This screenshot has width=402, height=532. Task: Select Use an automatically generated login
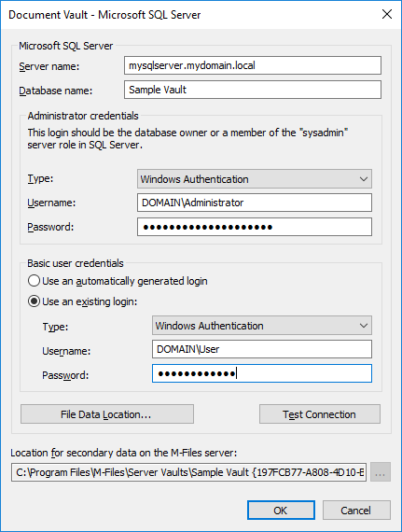[x=34, y=281]
